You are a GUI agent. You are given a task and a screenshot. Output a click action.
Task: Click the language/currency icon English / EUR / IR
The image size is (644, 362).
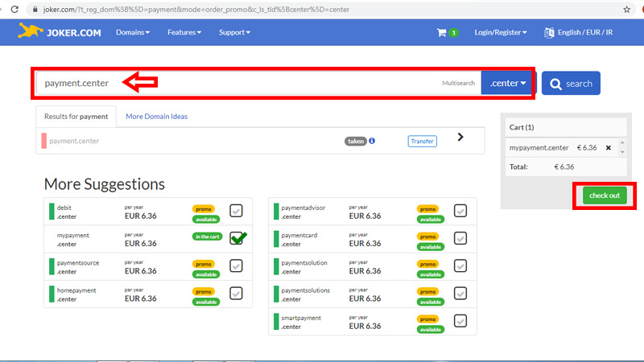[x=549, y=32]
